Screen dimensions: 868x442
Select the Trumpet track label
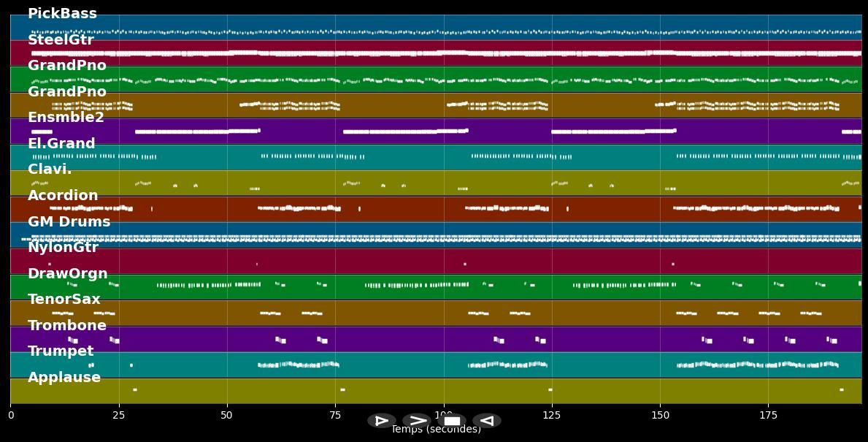coord(61,351)
